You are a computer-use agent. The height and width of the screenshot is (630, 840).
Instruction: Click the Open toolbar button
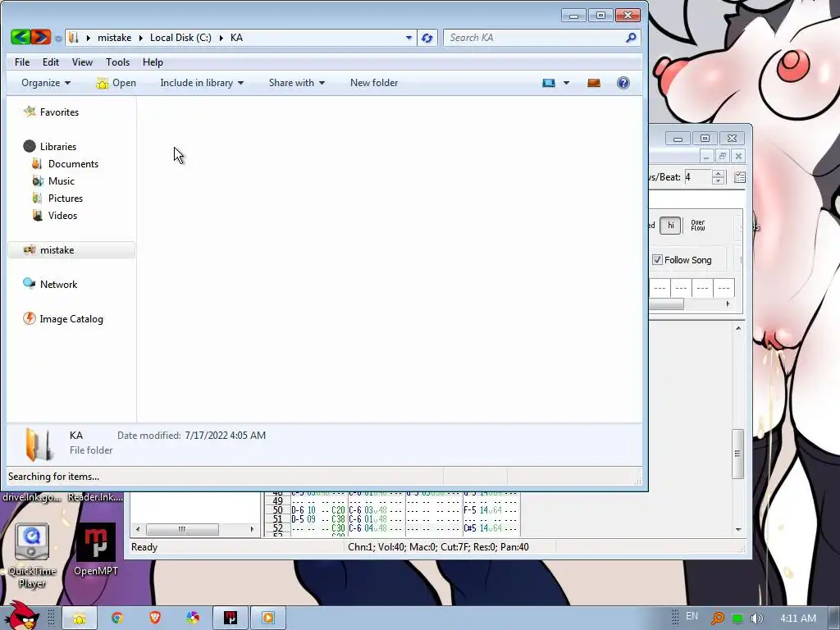(x=116, y=83)
